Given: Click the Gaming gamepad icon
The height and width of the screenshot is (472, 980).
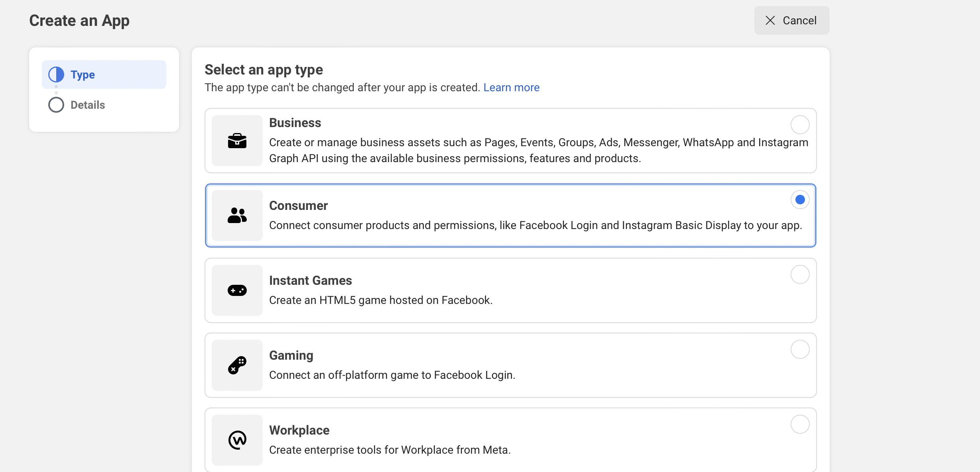Looking at the screenshot, I should (237, 365).
